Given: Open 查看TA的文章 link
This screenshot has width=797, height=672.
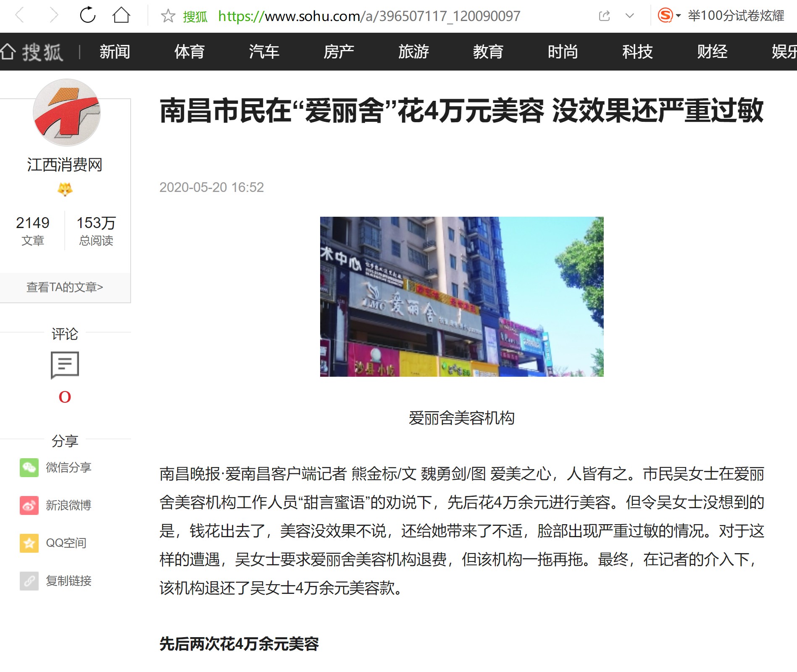Looking at the screenshot, I should click(65, 287).
